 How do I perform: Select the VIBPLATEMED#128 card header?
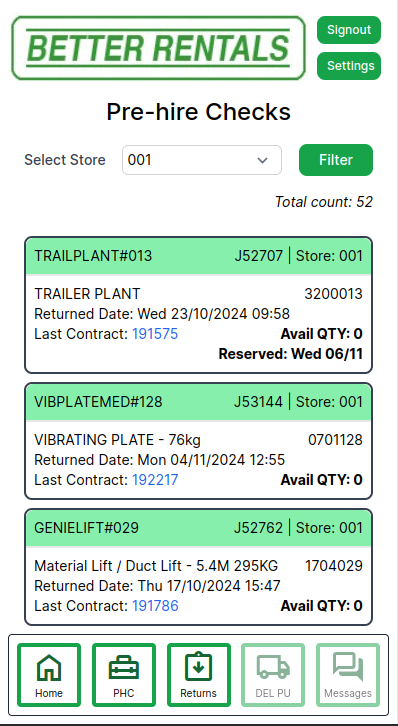pyautogui.click(x=199, y=402)
